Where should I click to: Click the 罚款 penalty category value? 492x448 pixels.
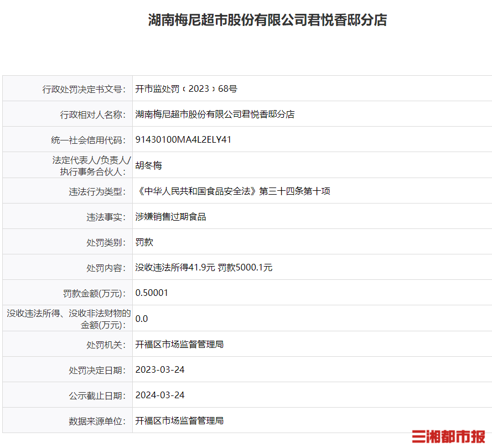pos(144,242)
